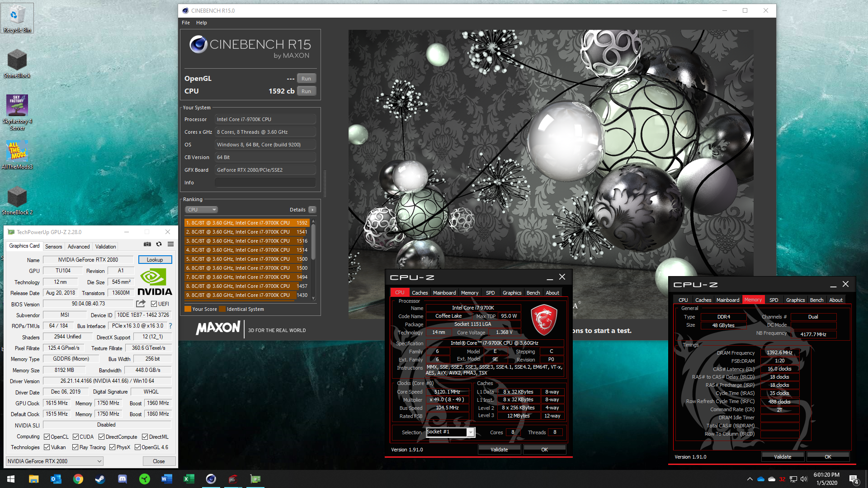Viewport: 868px width, 488px height.
Task: Click the GPU-Z Close button
Action: 159,461
